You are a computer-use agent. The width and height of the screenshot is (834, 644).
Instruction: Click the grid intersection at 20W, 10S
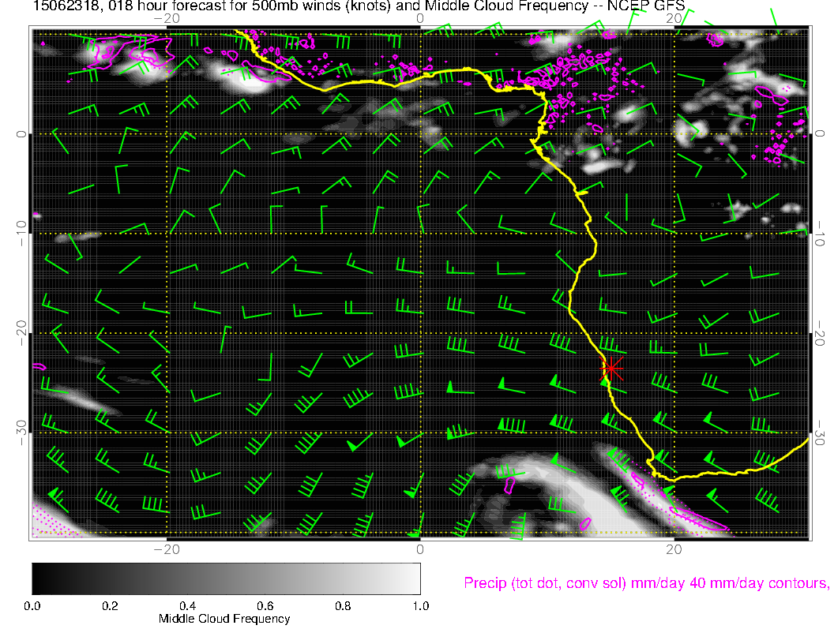(167, 234)
